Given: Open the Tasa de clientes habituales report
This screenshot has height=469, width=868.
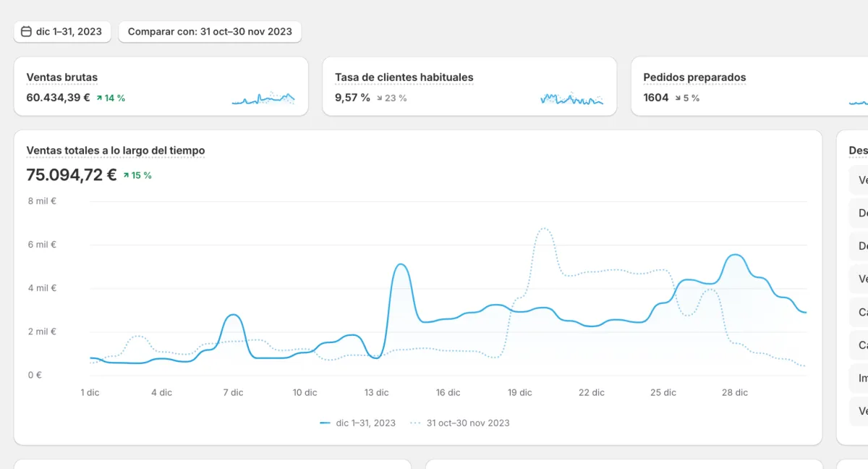Looking at the screenshot, I should tap(404, 77).
